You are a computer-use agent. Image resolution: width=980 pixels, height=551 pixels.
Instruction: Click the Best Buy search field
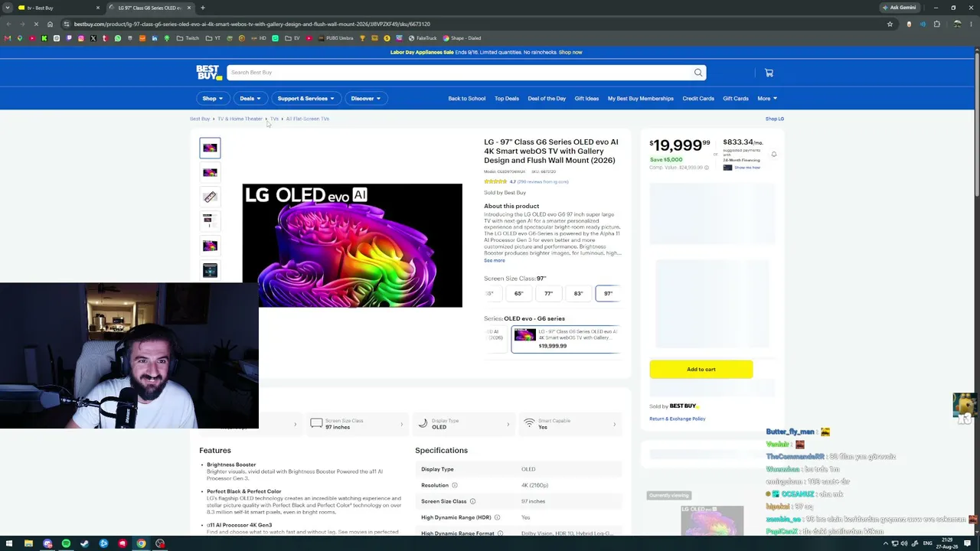pos(459,73)
